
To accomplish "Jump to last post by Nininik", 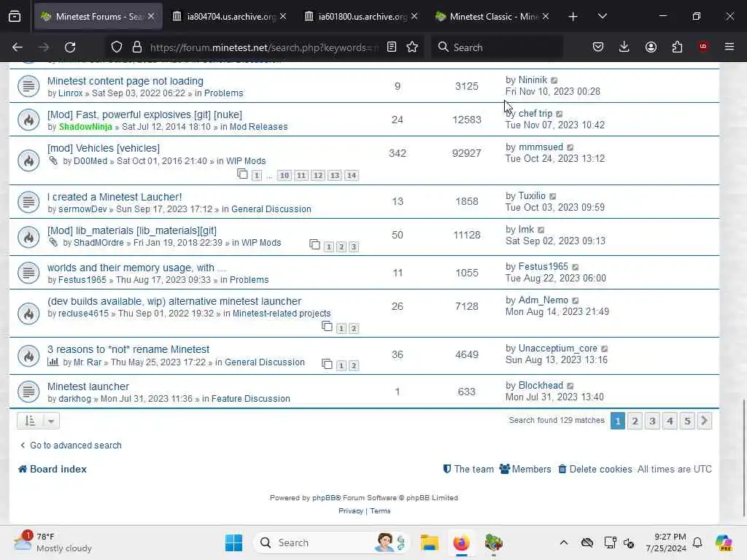I will (554, 80).
